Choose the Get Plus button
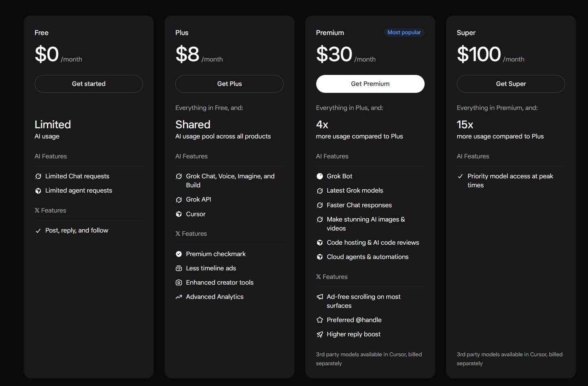This screenshot has height=386, width=588. [x=229, y=84]
